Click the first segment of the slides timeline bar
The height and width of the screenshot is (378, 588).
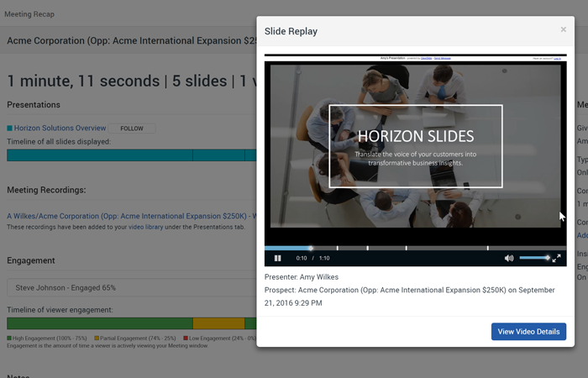point(100,155)
